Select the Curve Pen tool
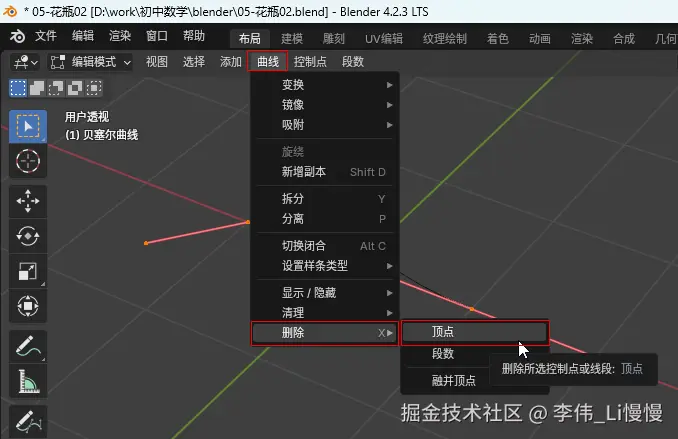678x439 pixels. [28, 422]
